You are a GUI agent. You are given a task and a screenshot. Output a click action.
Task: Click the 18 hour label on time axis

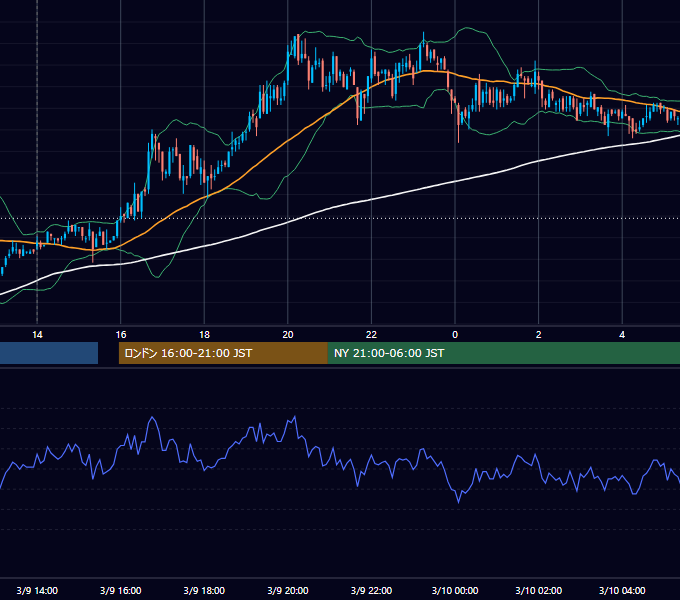pyautogui.click(x=204, y=335)
